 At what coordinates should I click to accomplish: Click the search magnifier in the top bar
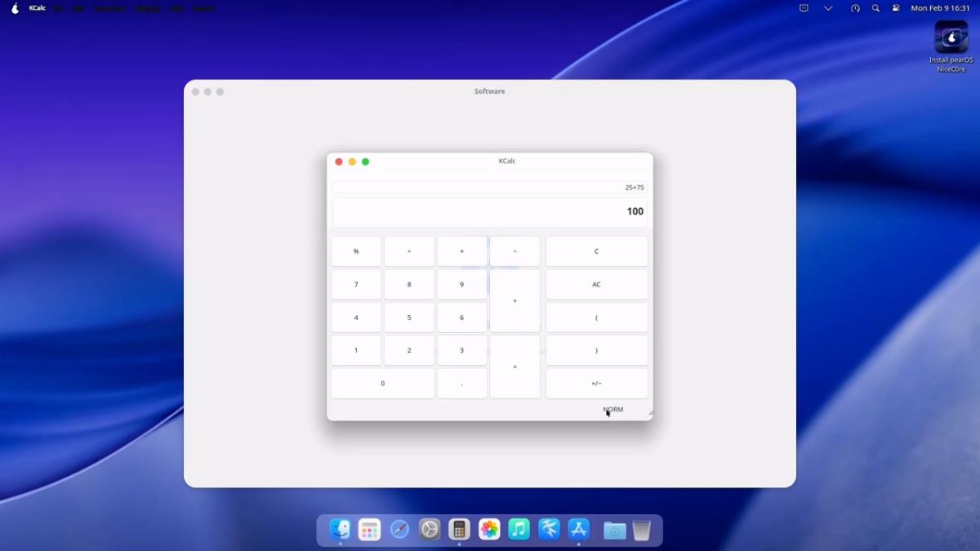pos(875,8)
